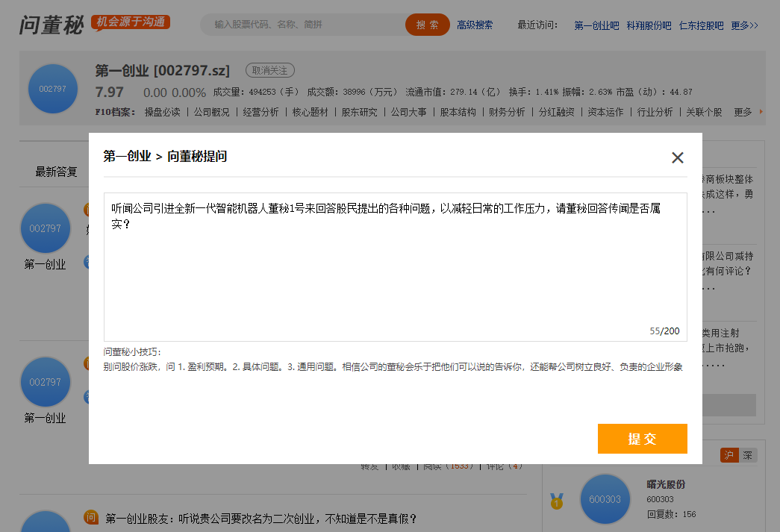Open 股东研究 F10 tab

click(x=359, y=113)
